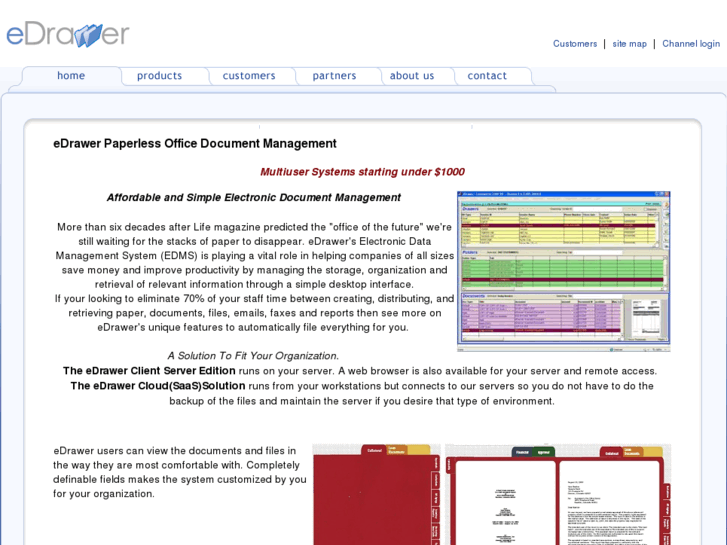Image resolution: width=727 pixels, height=545 pixels.
Task: Open the site map link
Action: [x=629, y=44]
